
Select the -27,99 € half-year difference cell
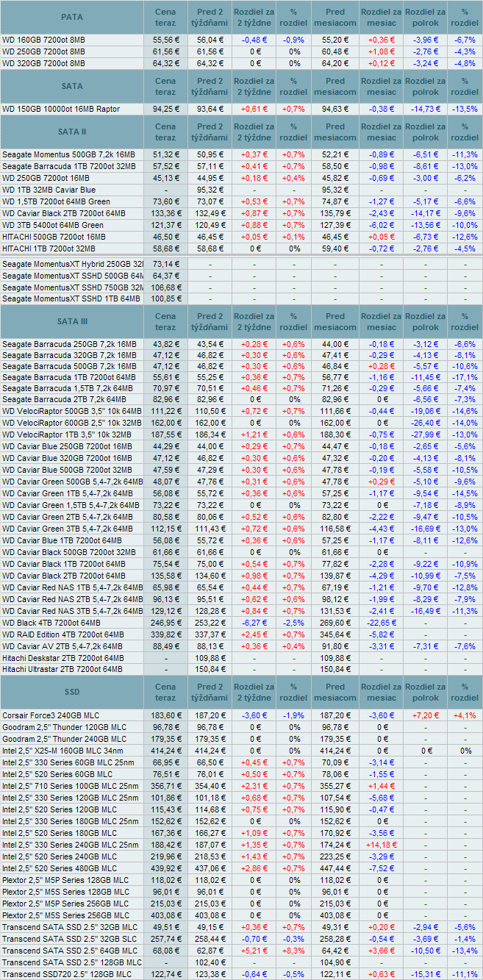tap(425, 434)
